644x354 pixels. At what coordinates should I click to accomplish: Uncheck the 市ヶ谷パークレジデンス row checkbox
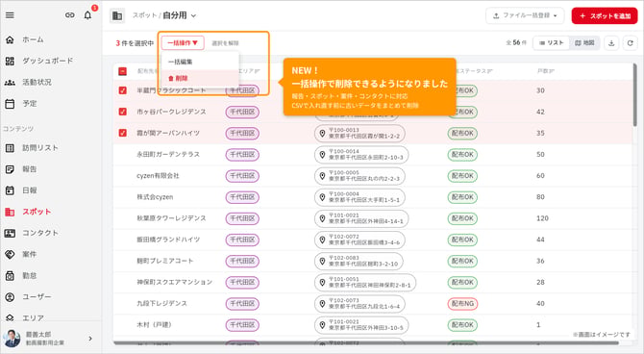pyautogui.click(x=122, y=112)
